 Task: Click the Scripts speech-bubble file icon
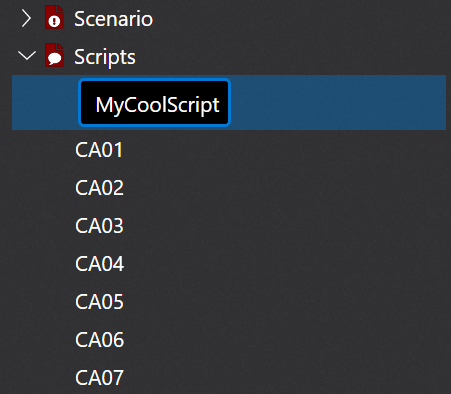tap(54, 55)
